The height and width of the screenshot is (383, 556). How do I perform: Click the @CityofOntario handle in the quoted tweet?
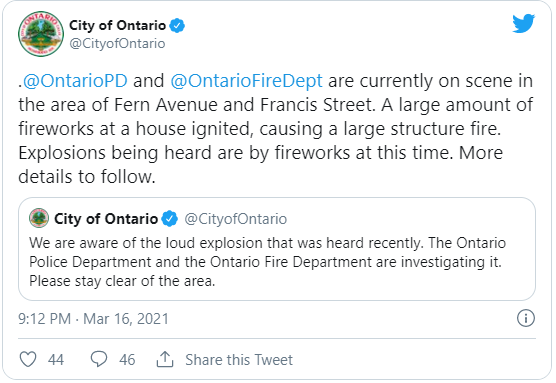point(235,219)
